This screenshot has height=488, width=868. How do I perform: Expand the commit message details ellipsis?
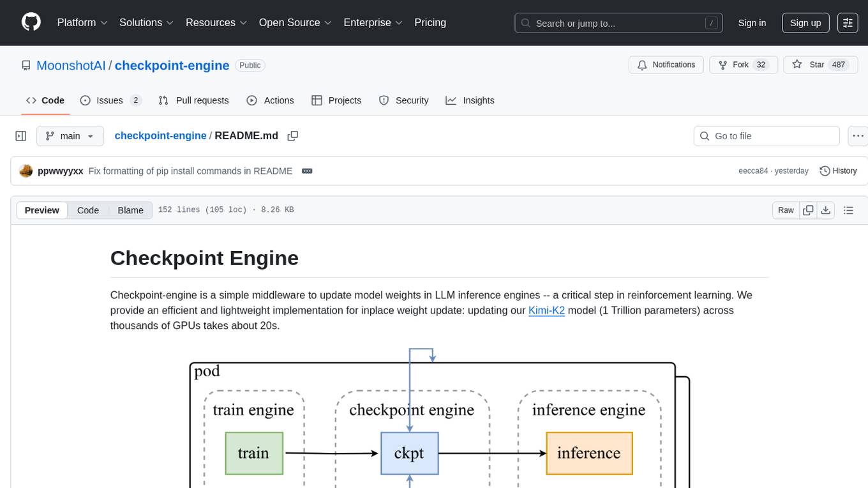[307, 171]
